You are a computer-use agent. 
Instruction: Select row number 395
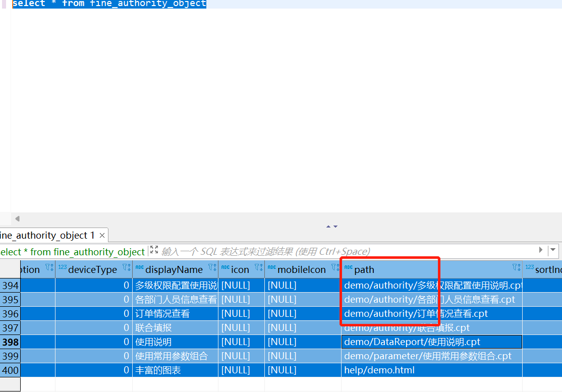10,300
